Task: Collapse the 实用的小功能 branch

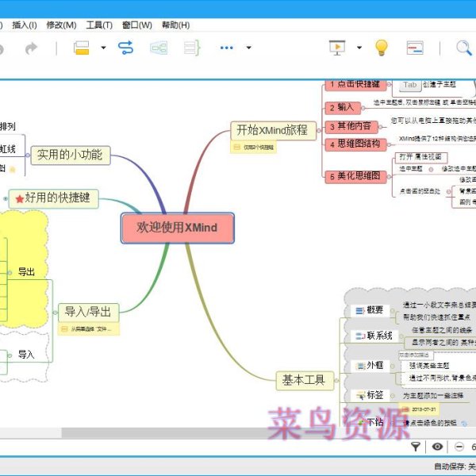Action: point(28,155)
